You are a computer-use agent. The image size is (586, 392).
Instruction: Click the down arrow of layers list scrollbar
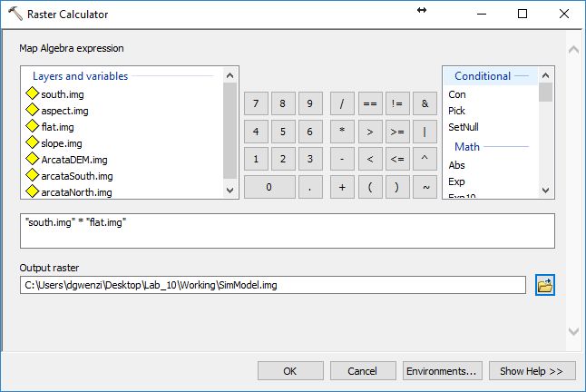[x=230, y=191]
